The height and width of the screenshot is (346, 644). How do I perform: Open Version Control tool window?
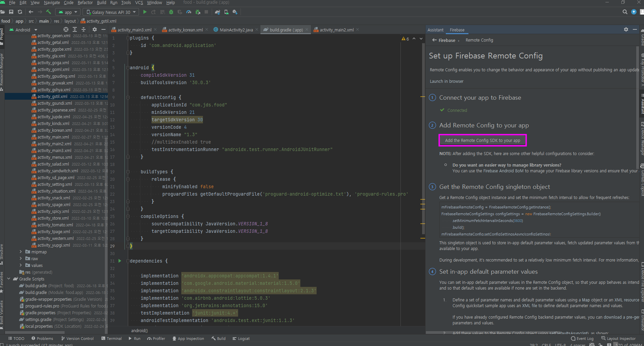coord(77,339)
